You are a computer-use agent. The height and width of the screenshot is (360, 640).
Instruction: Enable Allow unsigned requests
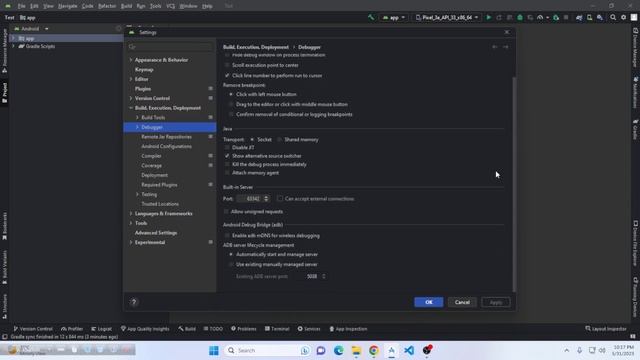click(x=226, y=212)
